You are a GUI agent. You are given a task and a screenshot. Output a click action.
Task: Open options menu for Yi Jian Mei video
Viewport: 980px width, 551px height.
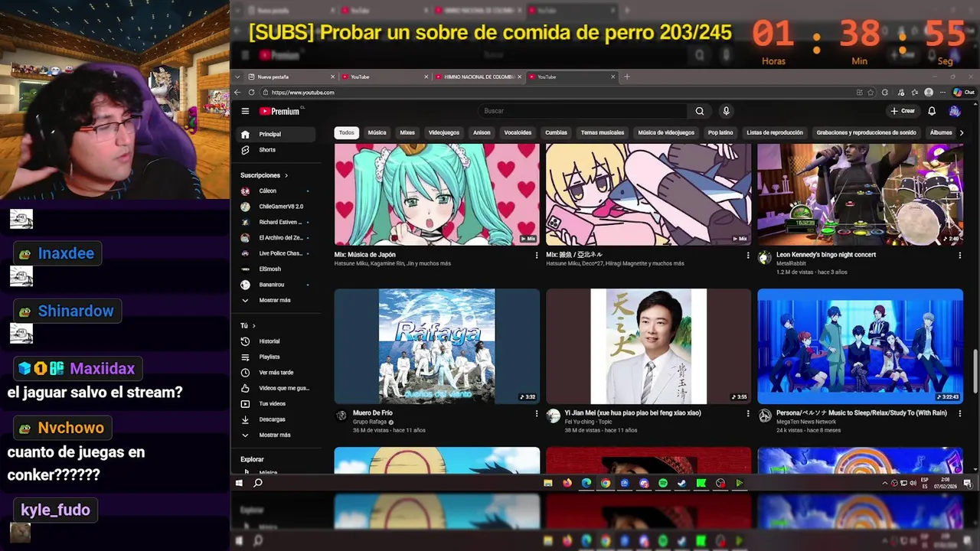(x=748, y=413)
